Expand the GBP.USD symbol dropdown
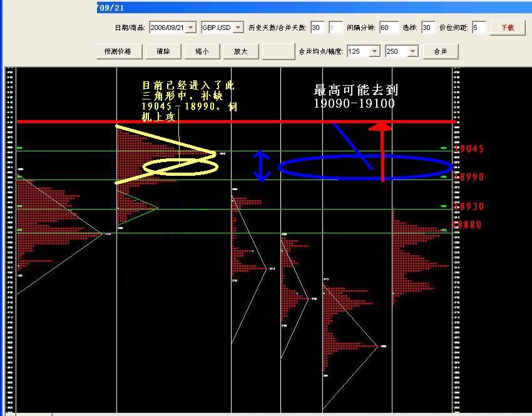Viewport: 532px width, 416px height. tap(239, 28)
